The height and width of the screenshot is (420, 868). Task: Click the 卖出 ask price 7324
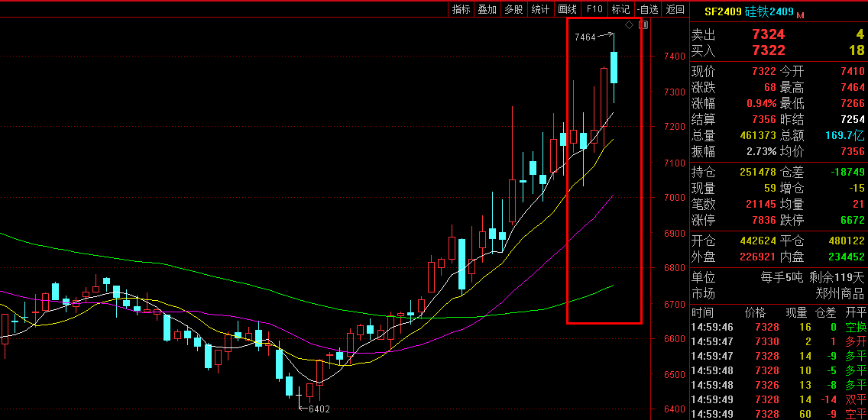coord(768,34)
